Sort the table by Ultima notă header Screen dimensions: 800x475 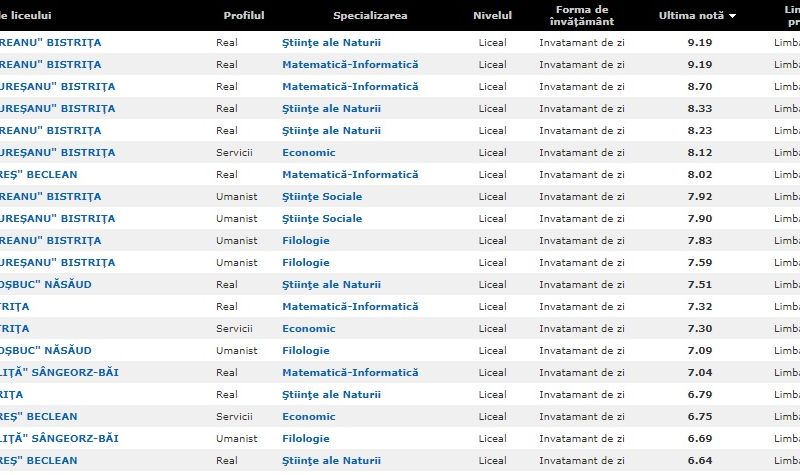click(x=691, y=16)
